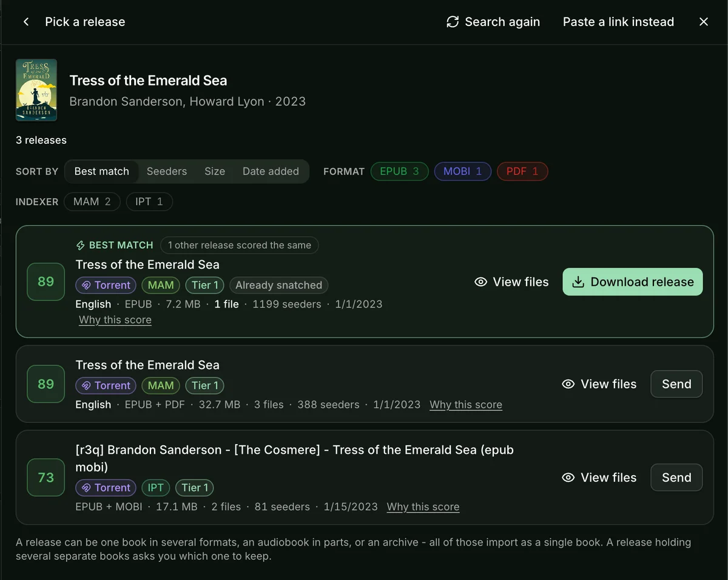Go back using the left chevron arrow
This screenshot has height=580, width=728.
pos(26,22)
